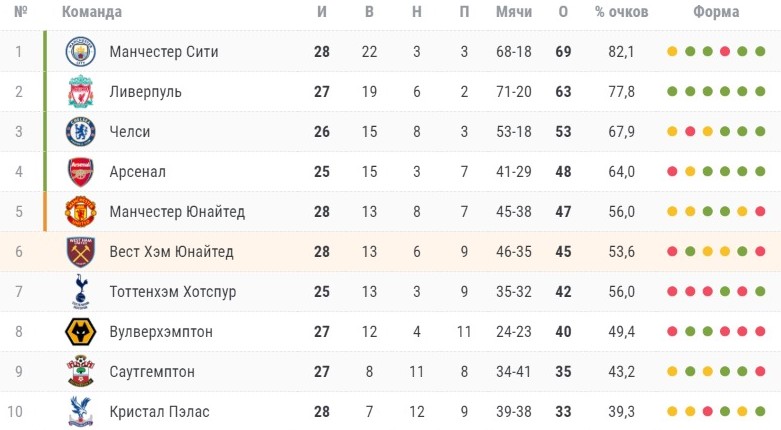Open the Chelsea badge icon
This screenshot has width=781, height=430.
pos(80,132)
